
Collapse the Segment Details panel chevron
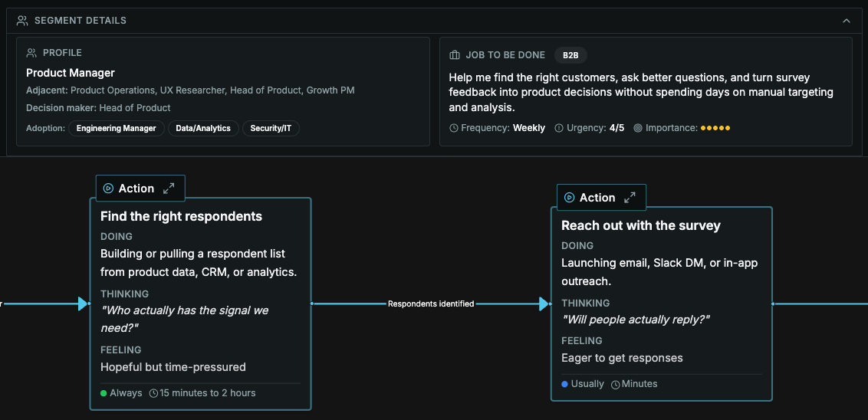pyautogui.click(x=846, y=21)
